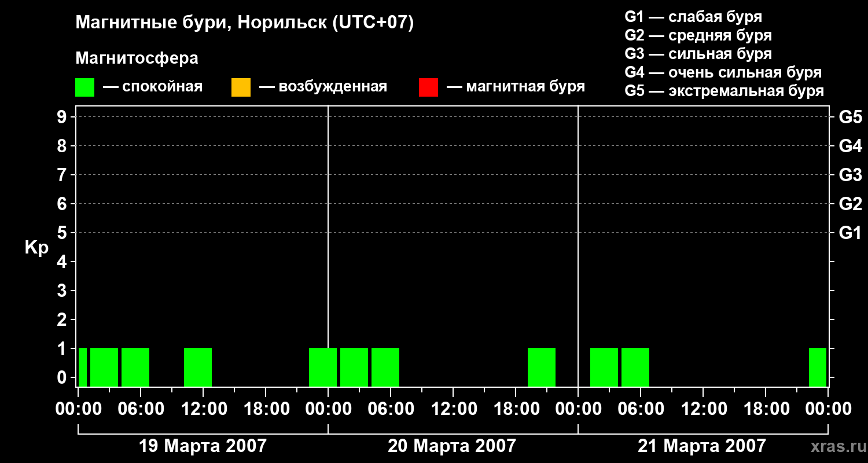
Task: Click the narrow first green bar at 00:00, 19 Марта
Action: (x=83, y=367)
